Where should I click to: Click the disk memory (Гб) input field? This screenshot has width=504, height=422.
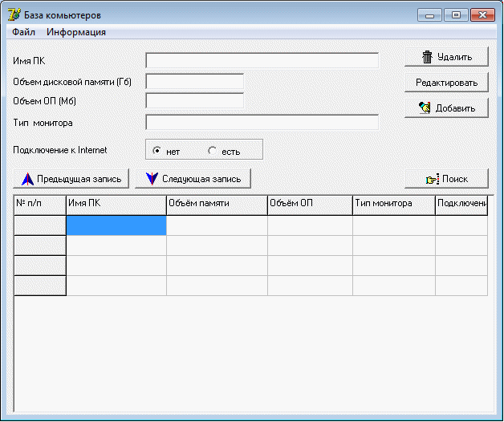pyautogui.click(x=195, y=81)
